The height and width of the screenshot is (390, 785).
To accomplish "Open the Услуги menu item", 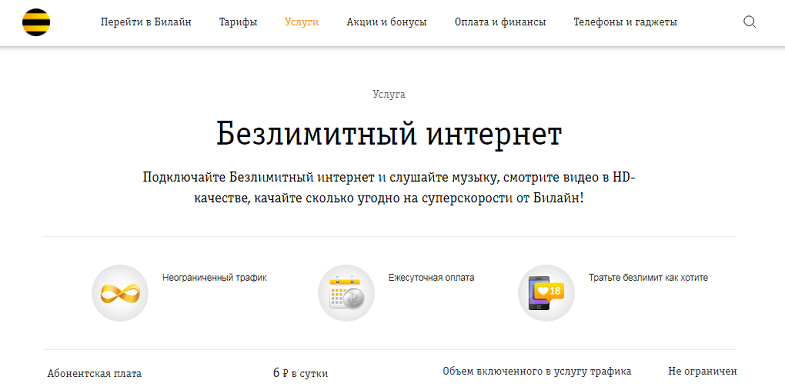I will 302,22.
